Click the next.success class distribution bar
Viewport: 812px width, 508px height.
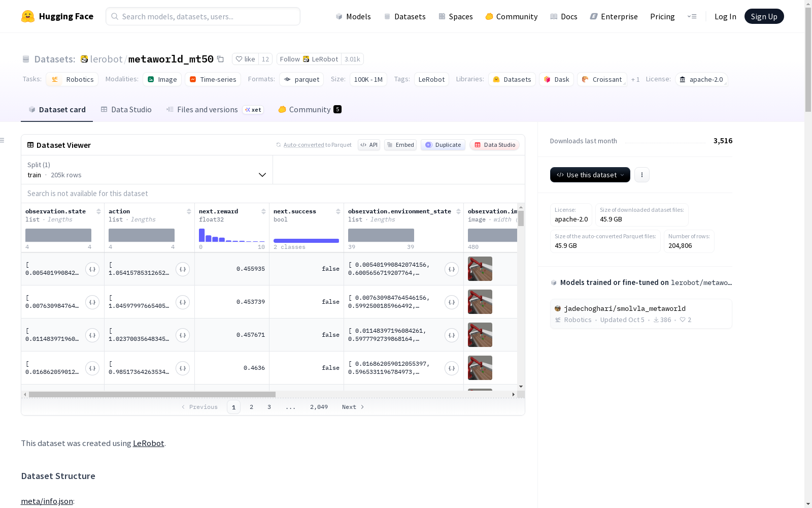pyautogui.click(x=306, y=241)
